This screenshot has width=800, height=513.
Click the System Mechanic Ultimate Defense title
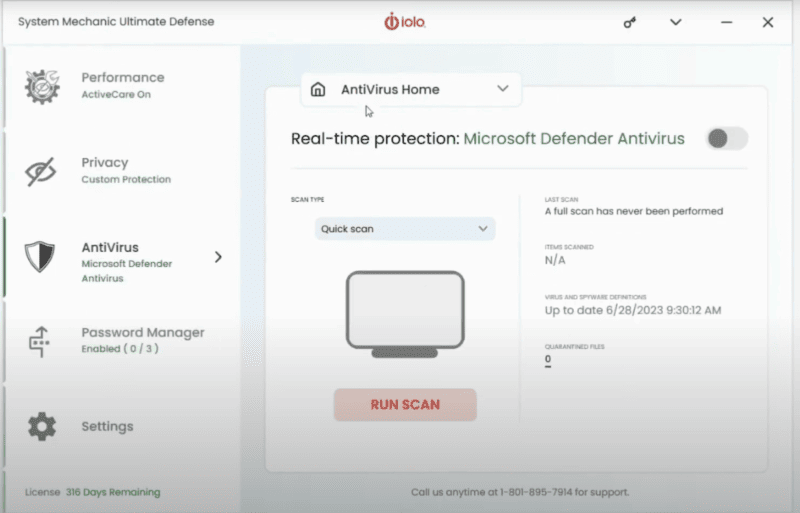coord(116,22)
